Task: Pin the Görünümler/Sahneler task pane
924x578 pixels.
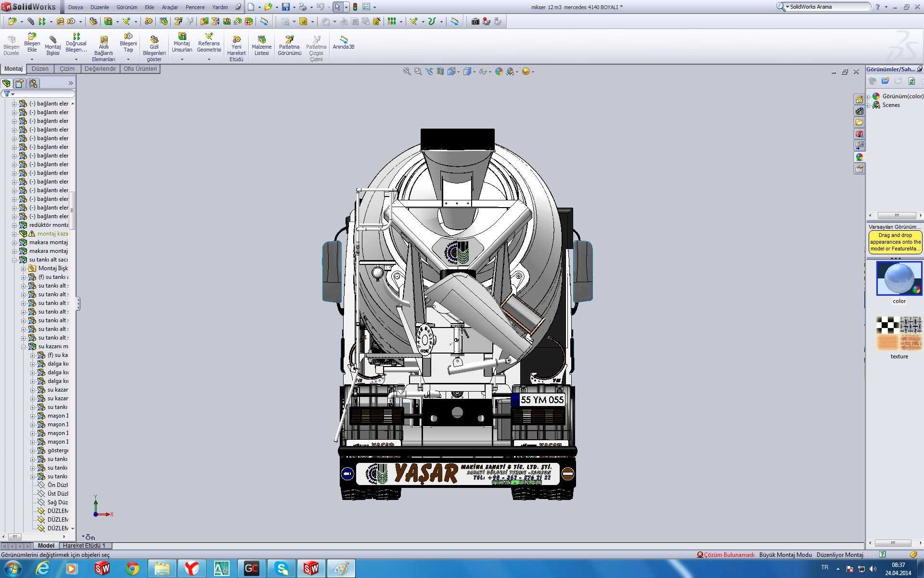Action: 920,69
